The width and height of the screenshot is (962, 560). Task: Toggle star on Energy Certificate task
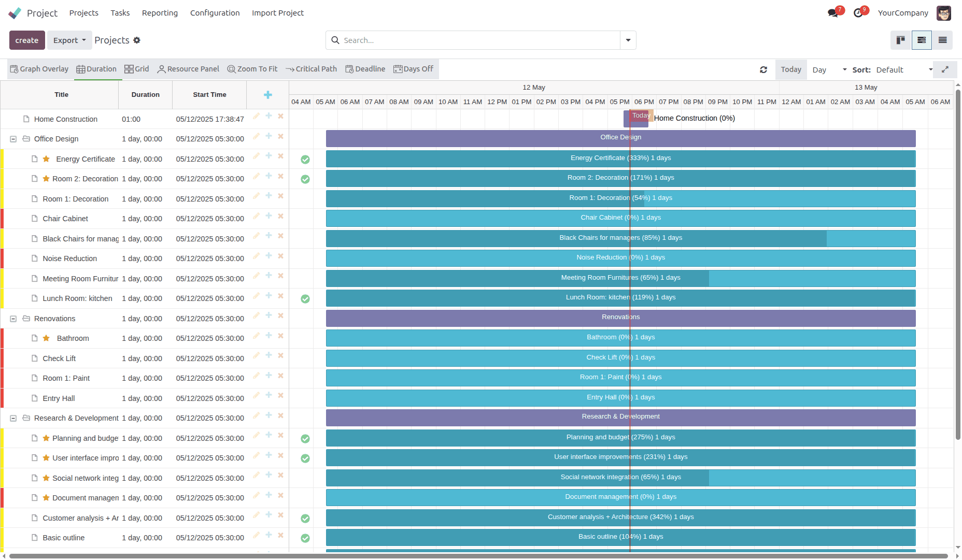(x=46, y=159)
